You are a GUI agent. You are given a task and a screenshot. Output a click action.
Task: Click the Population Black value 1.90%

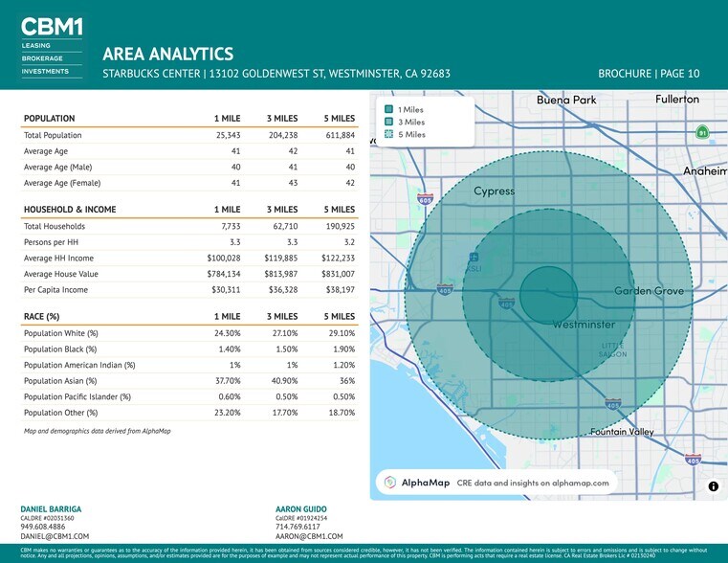click(344, 349)
